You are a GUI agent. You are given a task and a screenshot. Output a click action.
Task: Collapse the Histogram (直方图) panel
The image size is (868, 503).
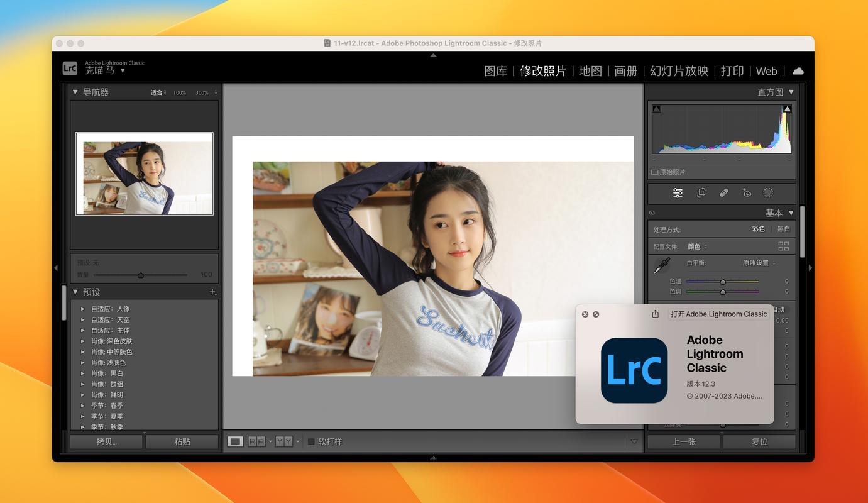pyautogui.click(x=791, y=92)
